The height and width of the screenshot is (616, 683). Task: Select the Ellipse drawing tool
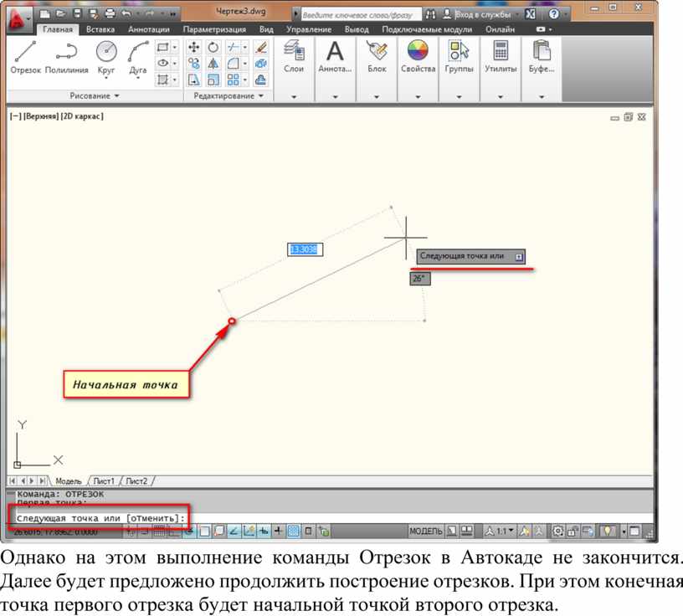click(x=163, y=63)
